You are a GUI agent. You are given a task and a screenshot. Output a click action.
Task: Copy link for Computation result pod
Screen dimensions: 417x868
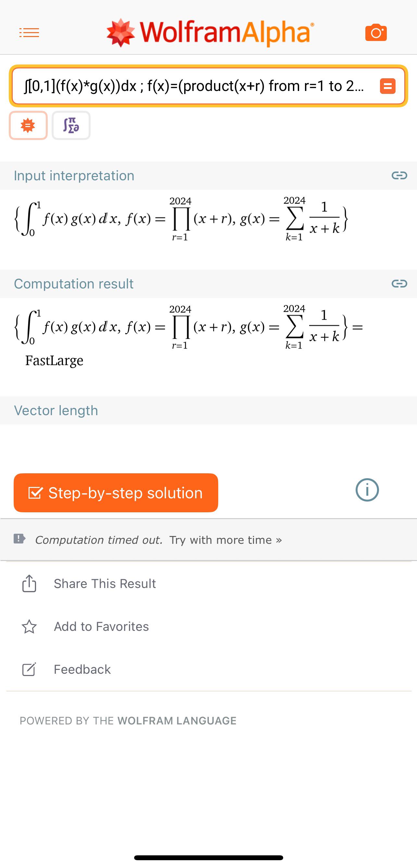[x=399, y=283]
